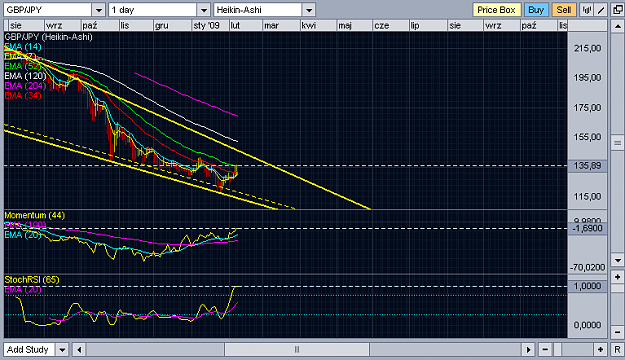Screen dimensions: 625x360
Task: Click the EMA (34) legend label
Action: (23, 96)
